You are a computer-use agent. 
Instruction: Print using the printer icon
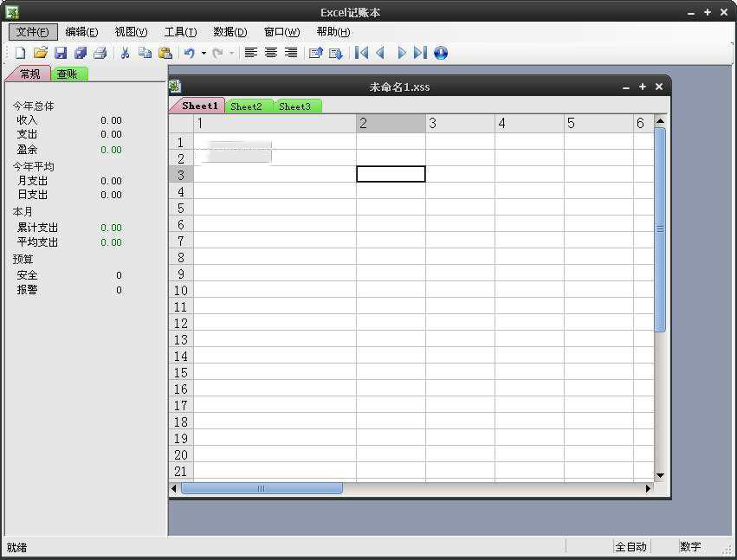click(100, 53)
